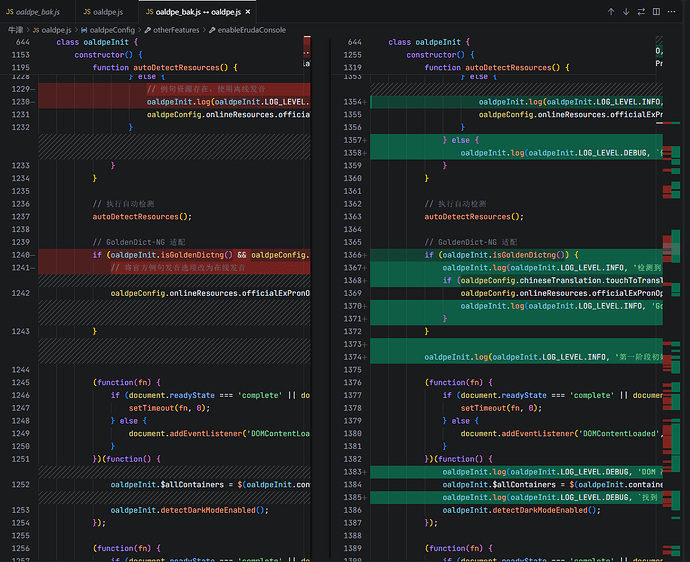Image resolution: width=690 pixels, height=562 pixels.
Task: Click 'setTimeout(fn, 0);' on left line 1247
Action: point(169,408)
